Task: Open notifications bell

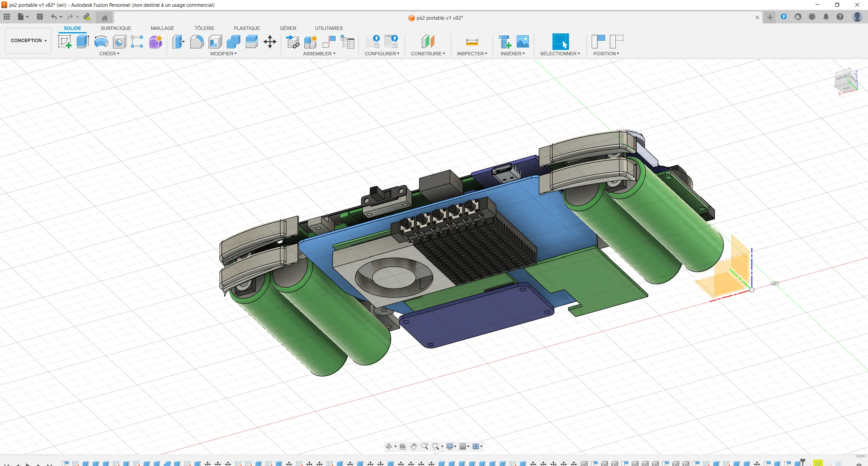Action: (x=826, y=17)
